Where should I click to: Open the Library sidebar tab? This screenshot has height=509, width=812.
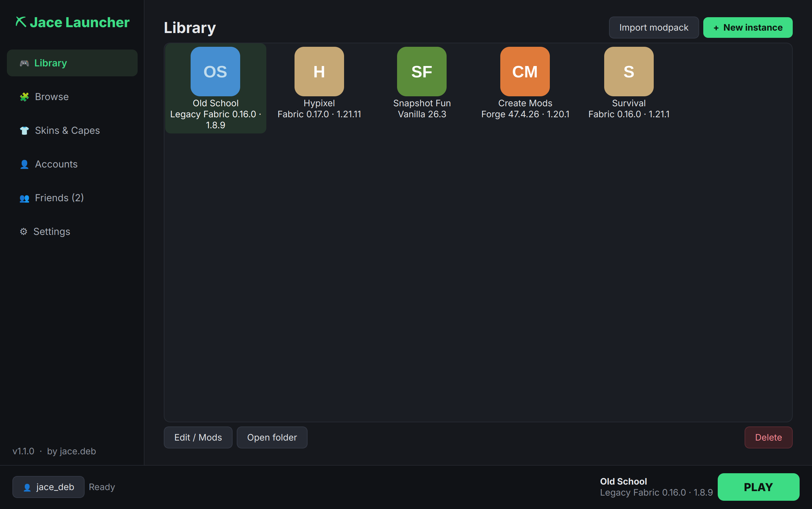click(72, 63)
